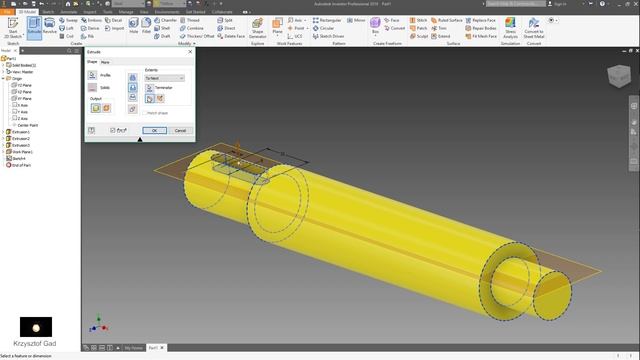Click the Decal tool

(x=113, y=20)
